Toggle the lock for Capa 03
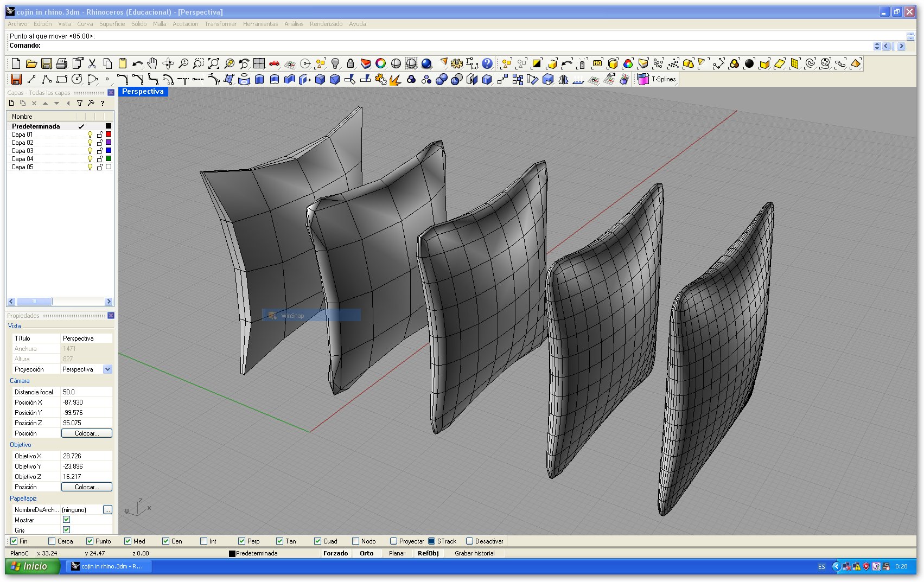 (100, 151)
